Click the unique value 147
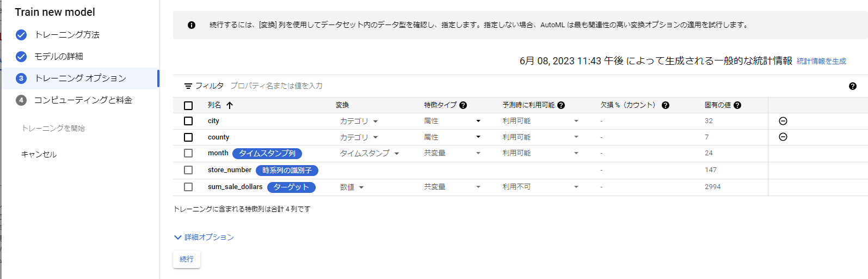Image resolution: width=868 pixels, height=279 pixels. point(711,170)
